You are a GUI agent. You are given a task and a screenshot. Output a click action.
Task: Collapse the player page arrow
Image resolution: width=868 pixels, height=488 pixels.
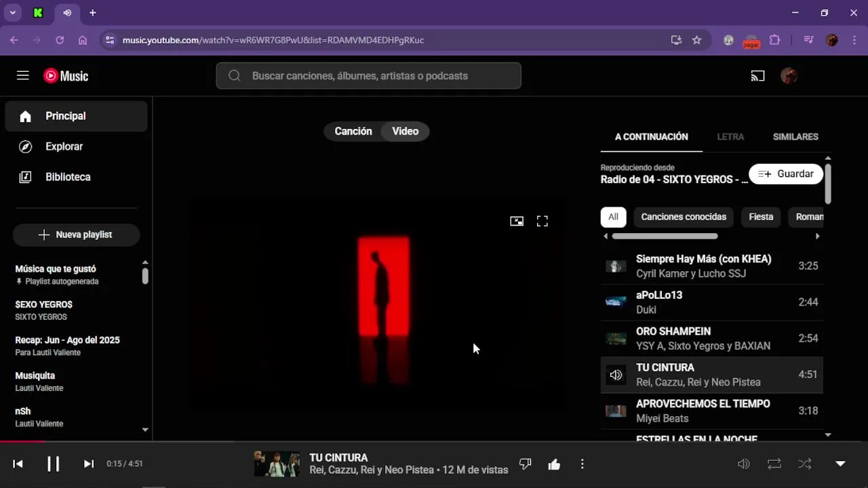(840, 464)
